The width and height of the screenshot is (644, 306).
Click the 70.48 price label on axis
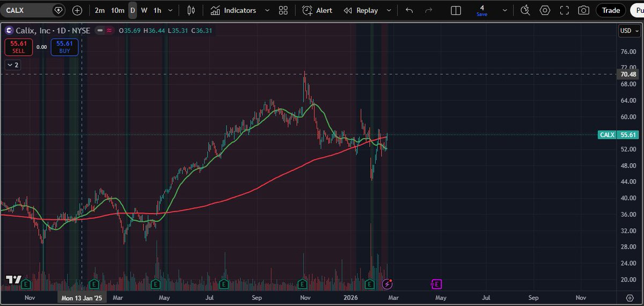[628, 75]
